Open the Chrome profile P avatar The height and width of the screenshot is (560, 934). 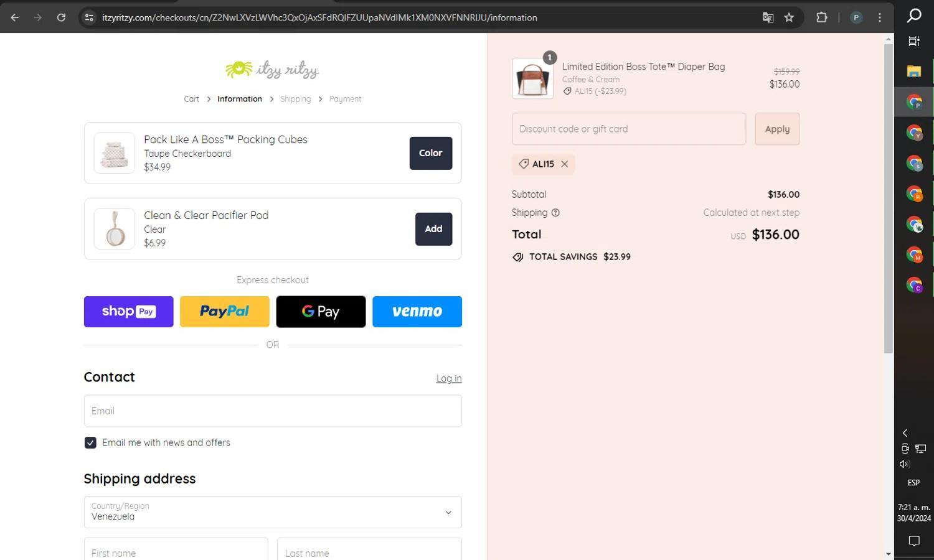[x=856, y=17]
